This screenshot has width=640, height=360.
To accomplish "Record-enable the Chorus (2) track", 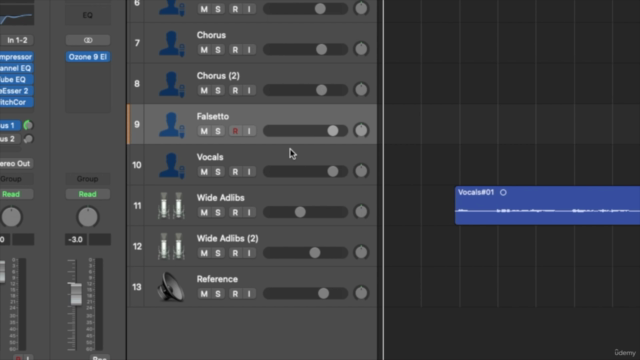I will click(235, 91).
